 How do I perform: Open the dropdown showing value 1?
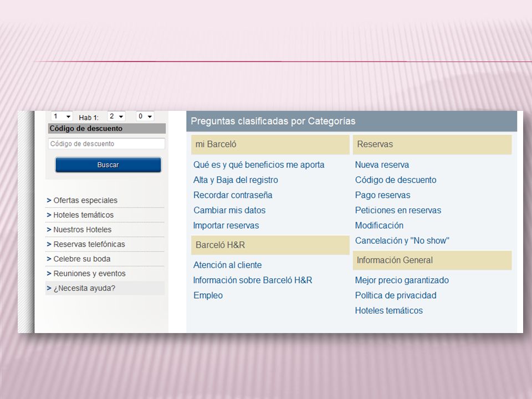[62, 116]
